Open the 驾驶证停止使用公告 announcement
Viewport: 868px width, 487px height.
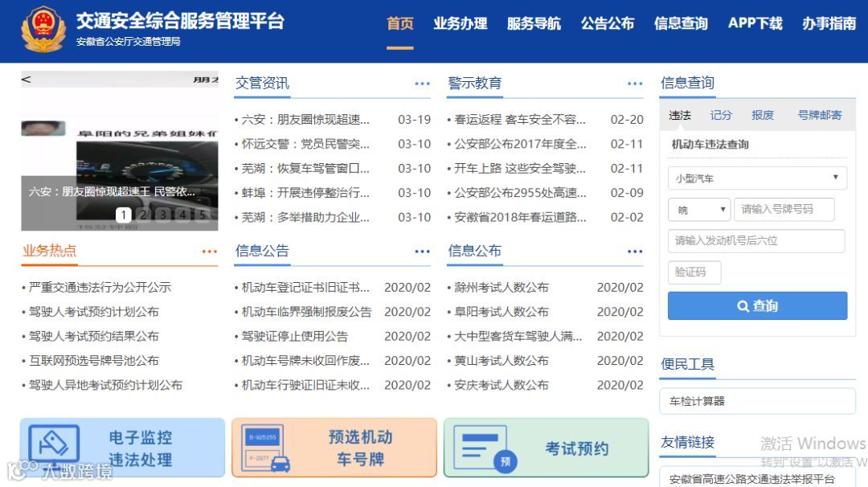tap(294, 336)
